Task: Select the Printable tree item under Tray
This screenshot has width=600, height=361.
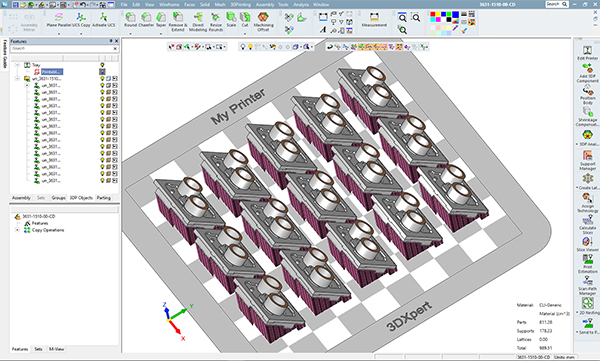Action: tap(52, 72)
